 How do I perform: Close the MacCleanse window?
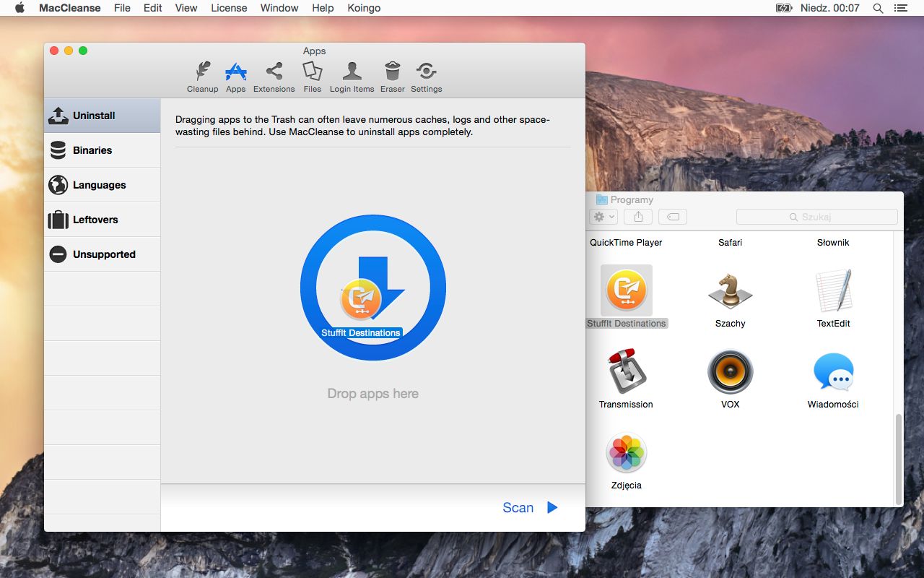coord(54,51)
